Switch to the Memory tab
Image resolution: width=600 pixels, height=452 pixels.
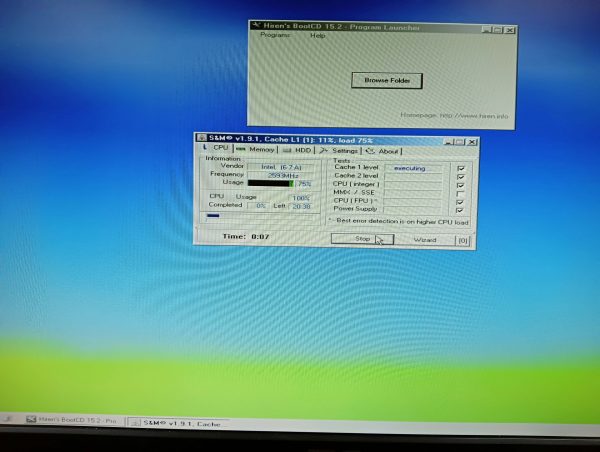point(255,149)
